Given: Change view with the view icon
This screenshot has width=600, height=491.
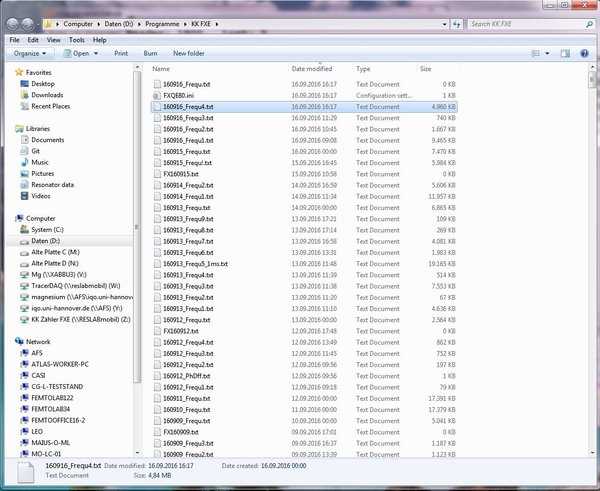Looking at the screenshot, I should pyautogui.click(x=535, y=54).
